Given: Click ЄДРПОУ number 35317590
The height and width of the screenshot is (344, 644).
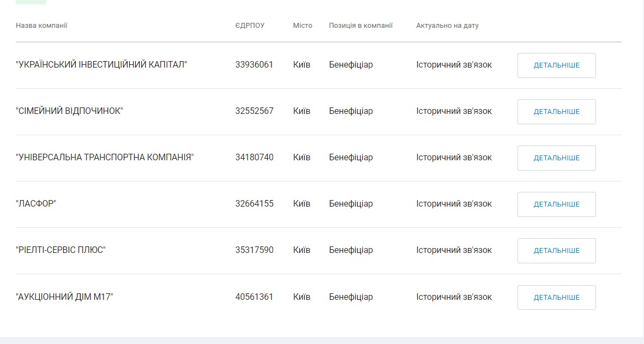Looking at the screenshot, I should pyautogui.click(x=255, y=250).
